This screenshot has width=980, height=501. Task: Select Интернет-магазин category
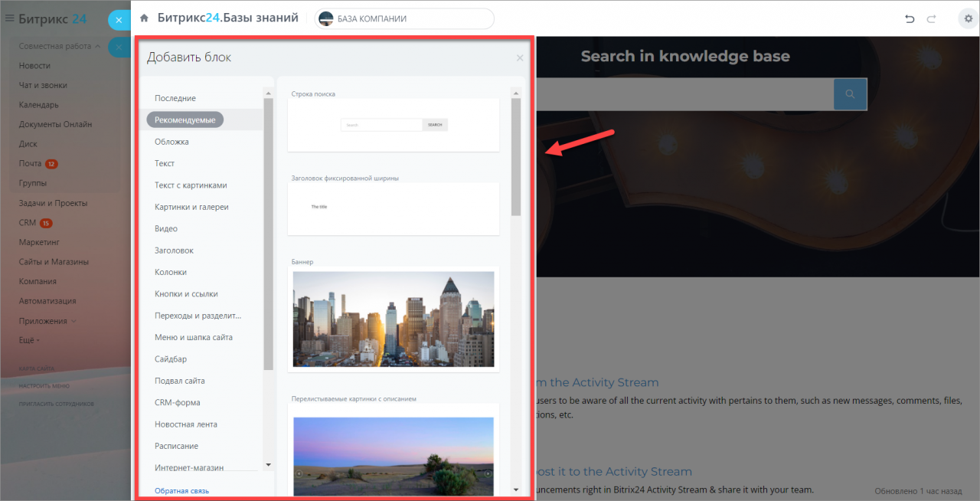(x=189, y=467)
